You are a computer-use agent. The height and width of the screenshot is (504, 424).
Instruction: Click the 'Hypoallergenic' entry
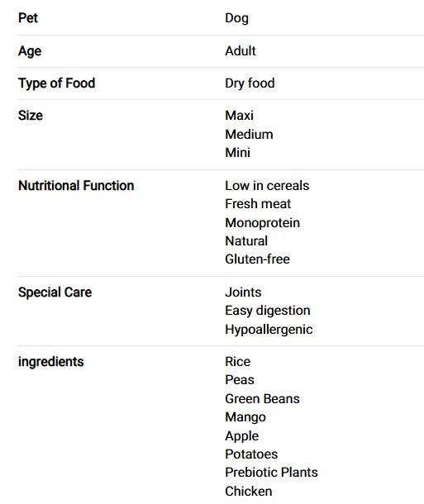(269, 330)
